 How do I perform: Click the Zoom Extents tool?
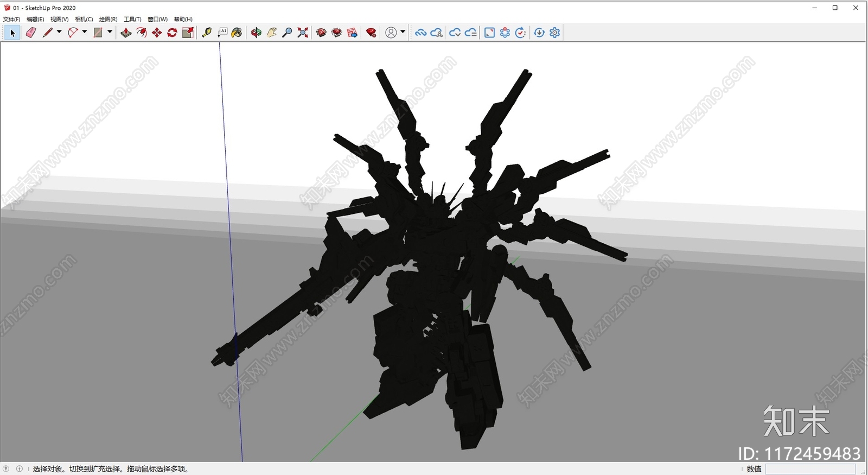click(x=303, y=33)
